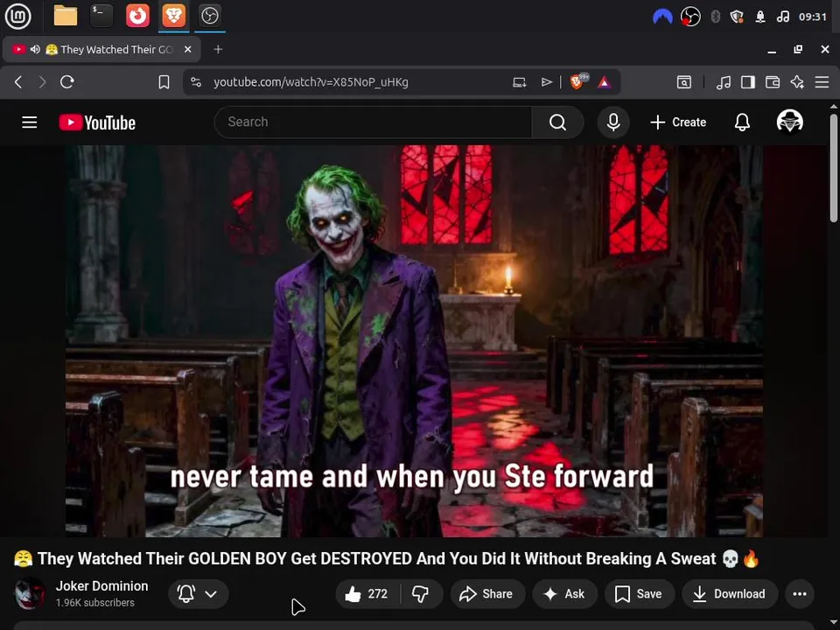Click the Ask AI button
Image resolution: width=840 pixels, height=630 pixels.
(x=564, y=593)
